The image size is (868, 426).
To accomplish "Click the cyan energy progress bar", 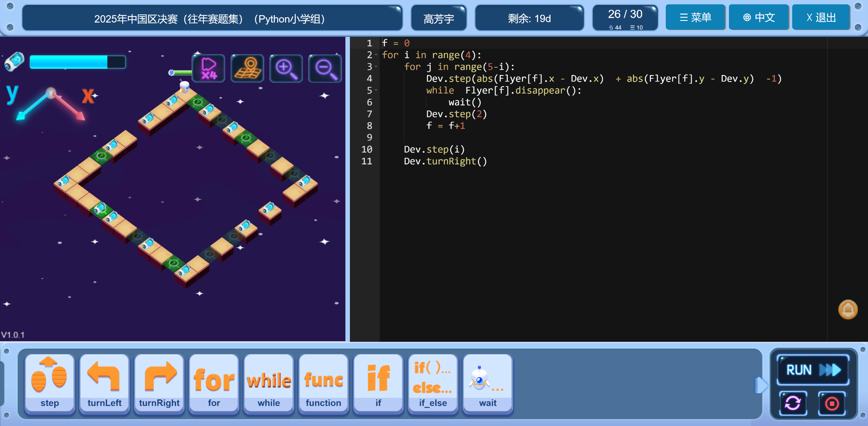I will click(77, 62).
